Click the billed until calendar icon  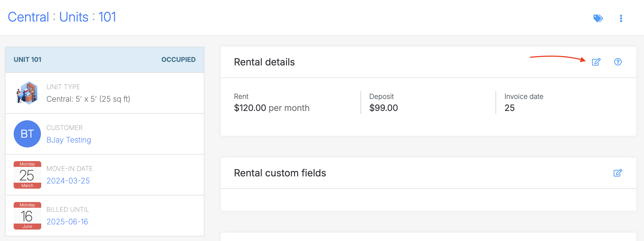click(x=27, y=216)
